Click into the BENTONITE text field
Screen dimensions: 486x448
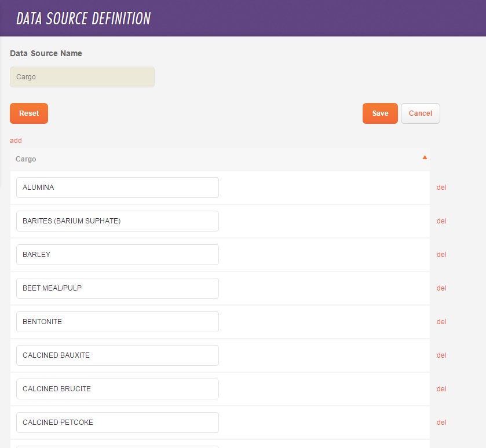click(118, 322)
